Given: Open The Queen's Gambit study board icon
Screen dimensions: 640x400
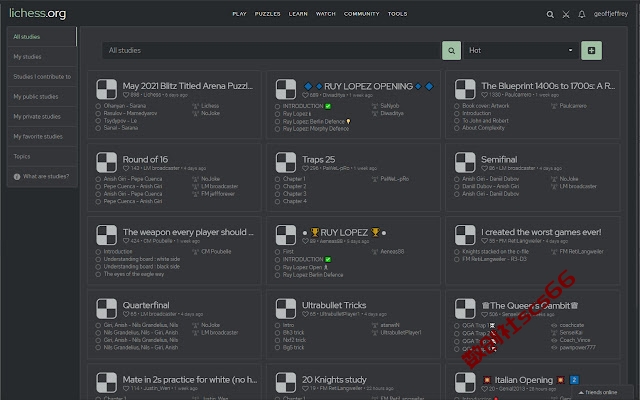Looking at the screenshot, I should (x=465, y=309).
